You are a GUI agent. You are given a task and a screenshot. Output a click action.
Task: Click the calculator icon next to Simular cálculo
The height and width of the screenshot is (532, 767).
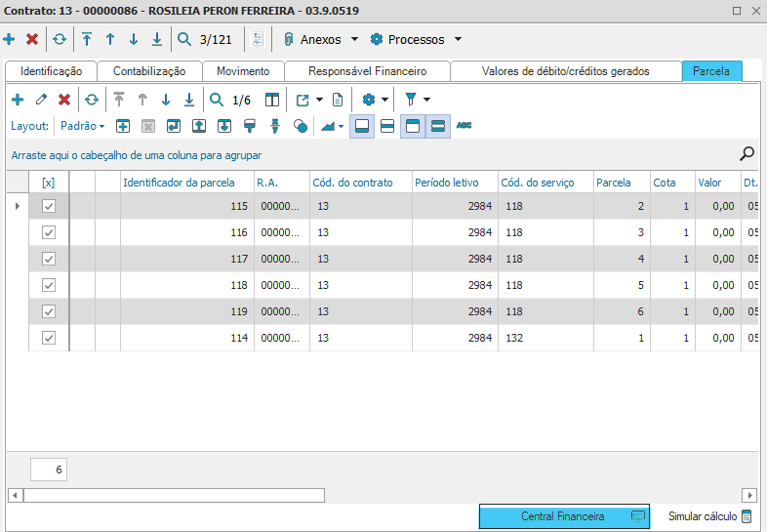click(747, 516)
